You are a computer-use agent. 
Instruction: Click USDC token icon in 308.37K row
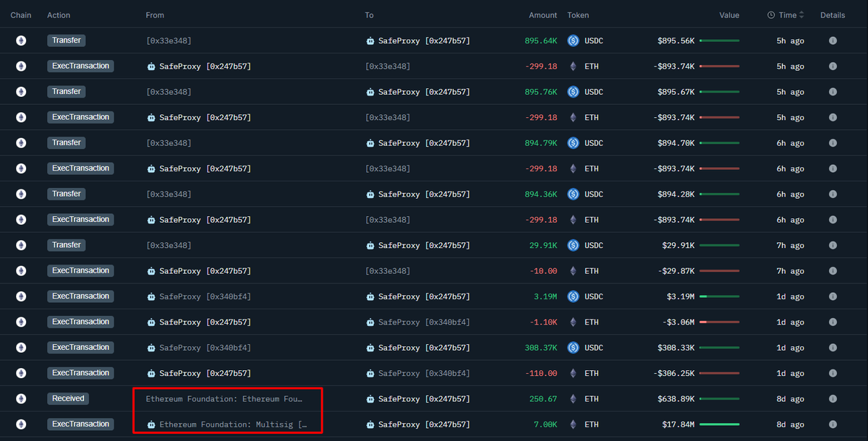tap(574, 348)
